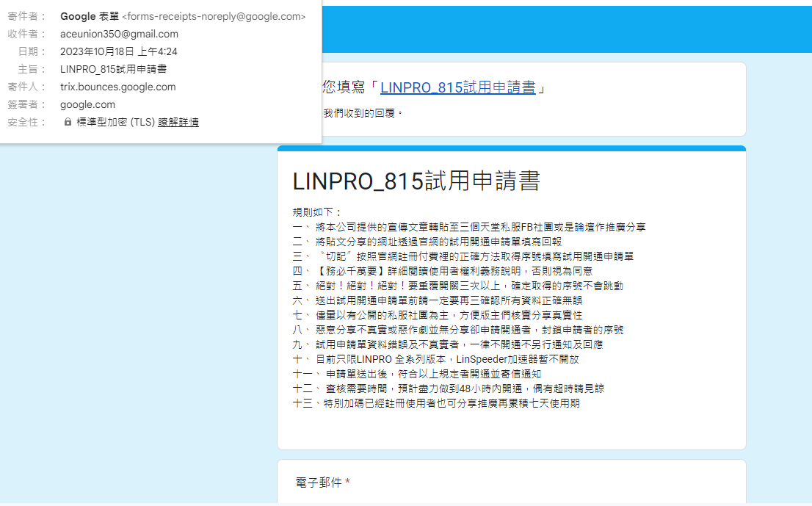
Task: Click the form heading LINPRO_815試用申請書
Action: point(416,181)
